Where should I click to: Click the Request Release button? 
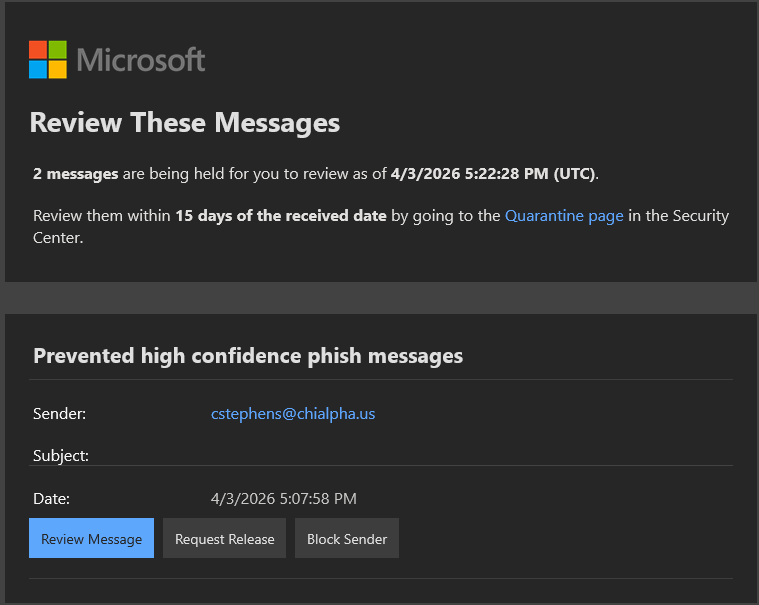click(x=225, y=538)
